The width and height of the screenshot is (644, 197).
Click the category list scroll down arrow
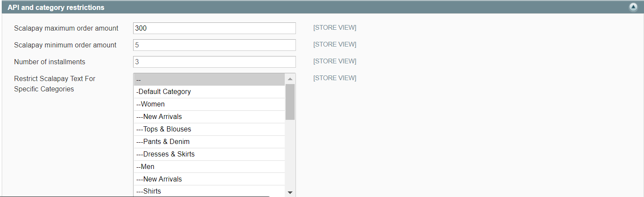click(290, 192)
